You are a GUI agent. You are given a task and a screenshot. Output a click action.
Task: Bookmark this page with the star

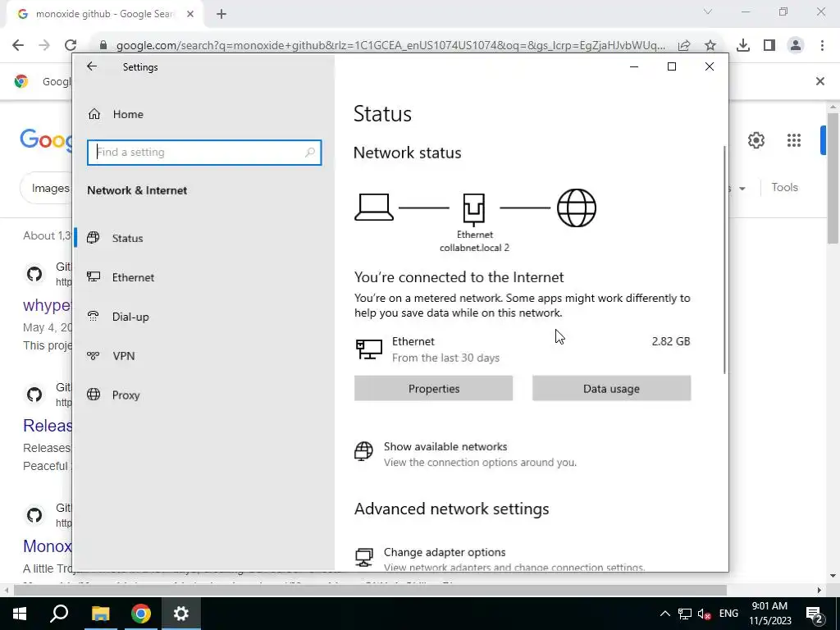coord(710,46)
